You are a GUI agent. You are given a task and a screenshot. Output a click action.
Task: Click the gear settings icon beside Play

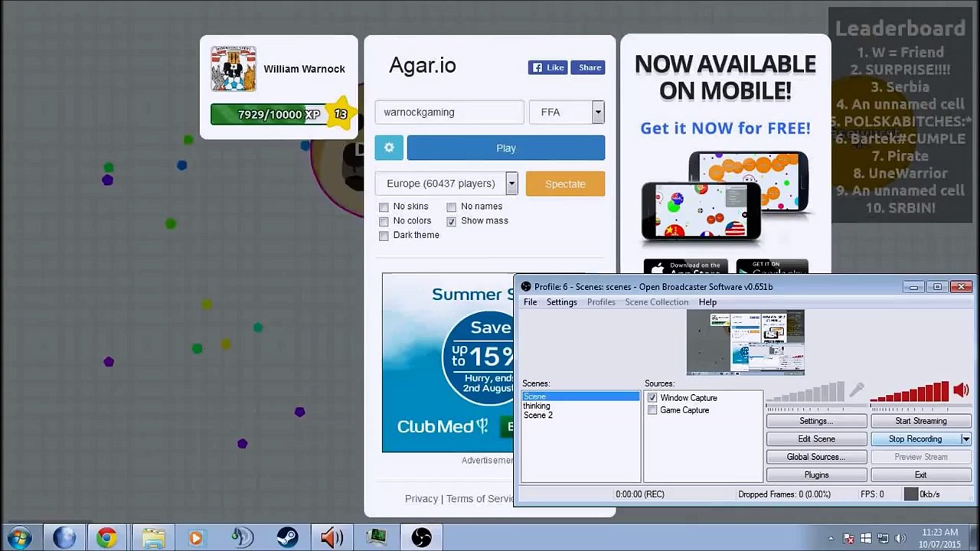click(x=389, y=148)
